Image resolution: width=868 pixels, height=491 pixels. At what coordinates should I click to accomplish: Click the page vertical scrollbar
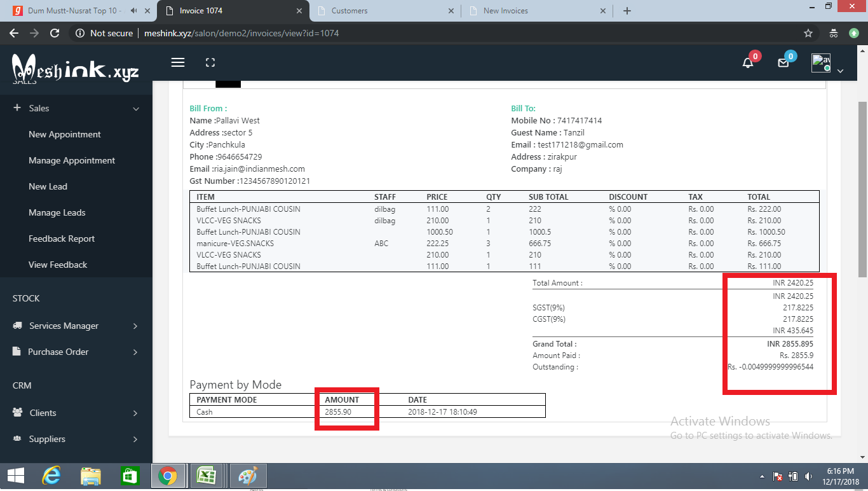[x=862, y=190]
